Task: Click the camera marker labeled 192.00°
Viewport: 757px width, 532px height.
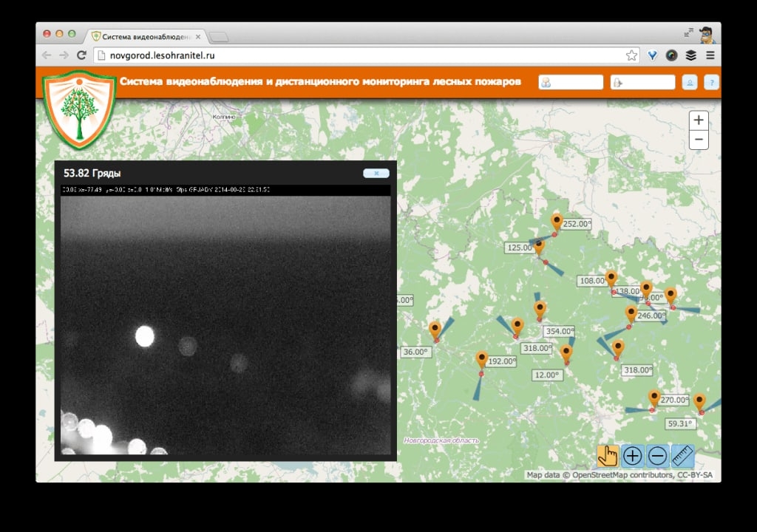Action: [x=482, y=359]
